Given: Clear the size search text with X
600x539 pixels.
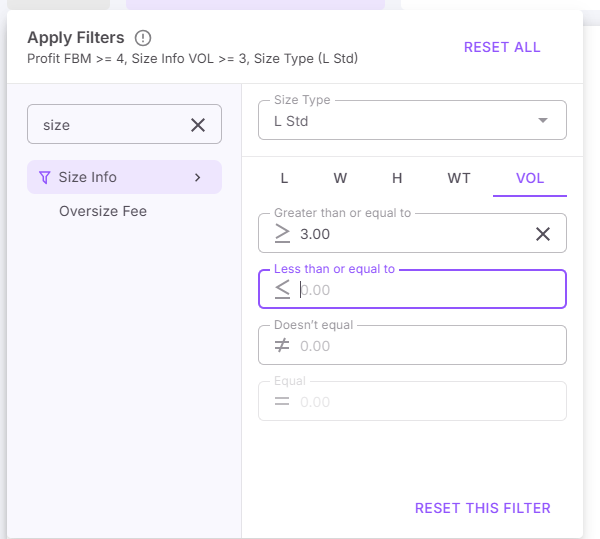Looking at the screenshot, I should click(198, 125).
